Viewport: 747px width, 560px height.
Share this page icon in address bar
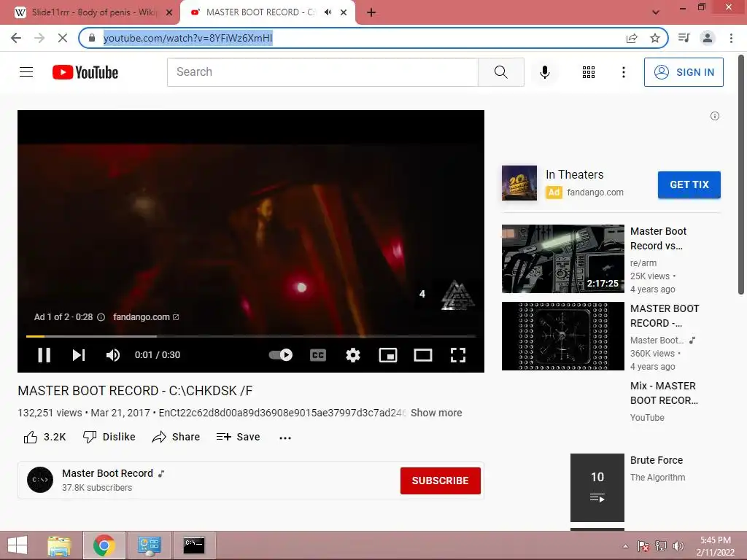pyautogui.click(x=632, y=38)
